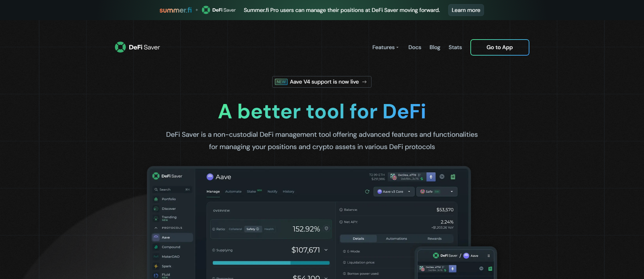Open the Safe wallet dropdown
Screen dimensions: 644x279
(x=437, y=192)
